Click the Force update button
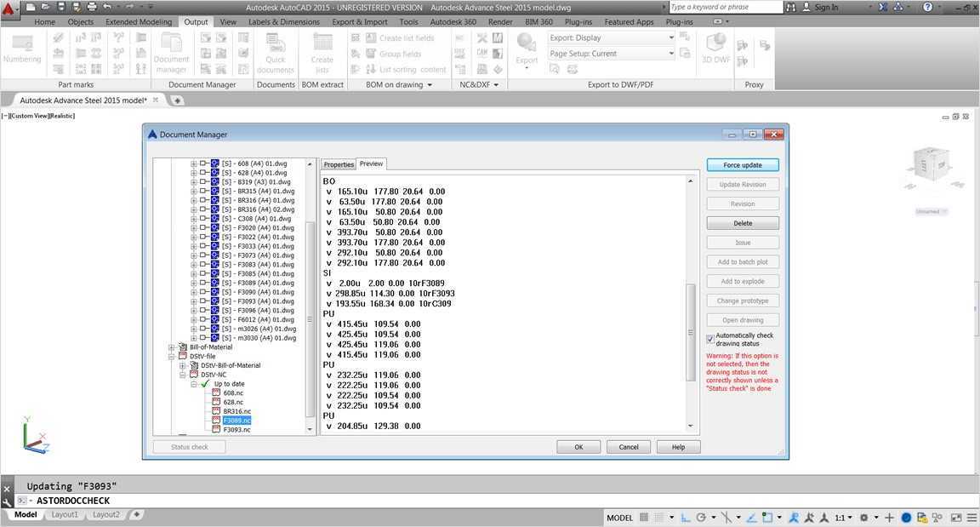 (x=743, y=165)
